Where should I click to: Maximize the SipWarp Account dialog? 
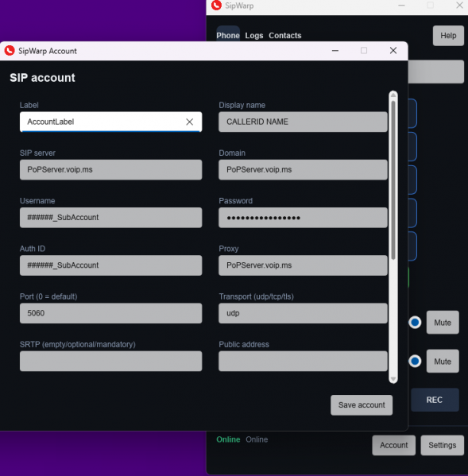point(364,50)
